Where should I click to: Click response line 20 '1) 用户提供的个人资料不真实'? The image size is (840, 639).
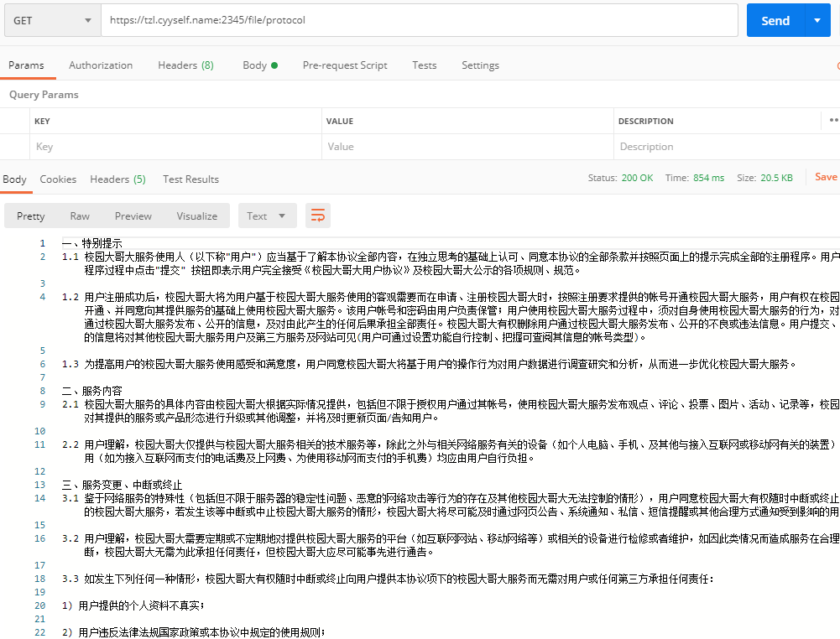click(x=133, y=605)
